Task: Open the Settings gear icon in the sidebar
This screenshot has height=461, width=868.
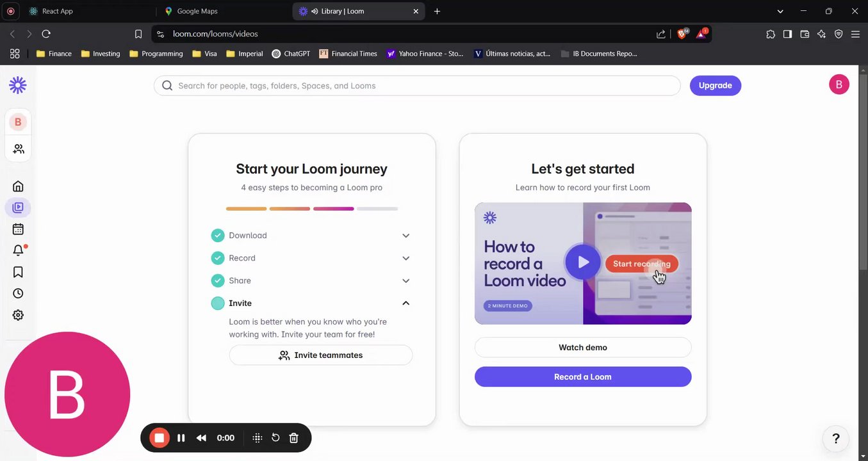Action: pyautogui.click(x=18, y=315)
